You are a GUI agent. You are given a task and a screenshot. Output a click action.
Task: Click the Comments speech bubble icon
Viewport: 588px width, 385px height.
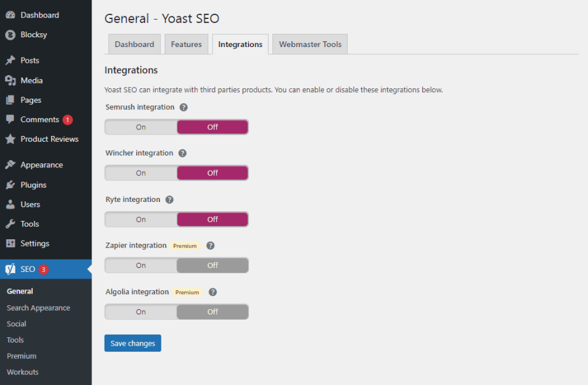[10, 120]
